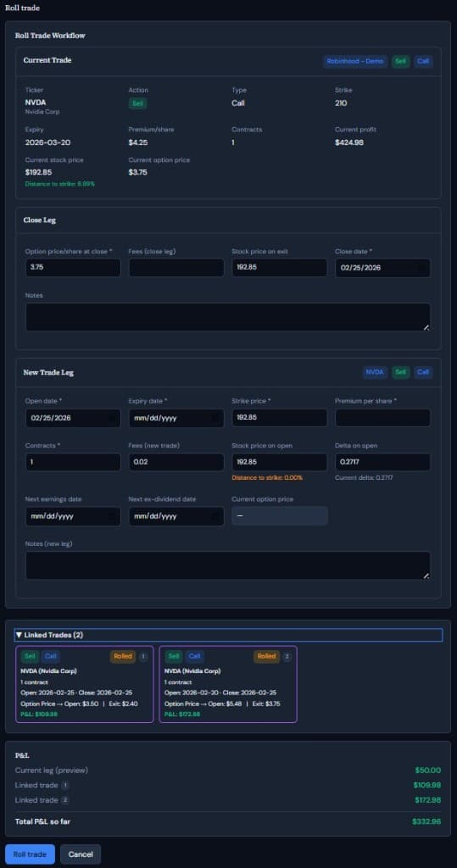The image size is (457, 868).
Task: Cancel the roll trade form
Action: (81, 854)
